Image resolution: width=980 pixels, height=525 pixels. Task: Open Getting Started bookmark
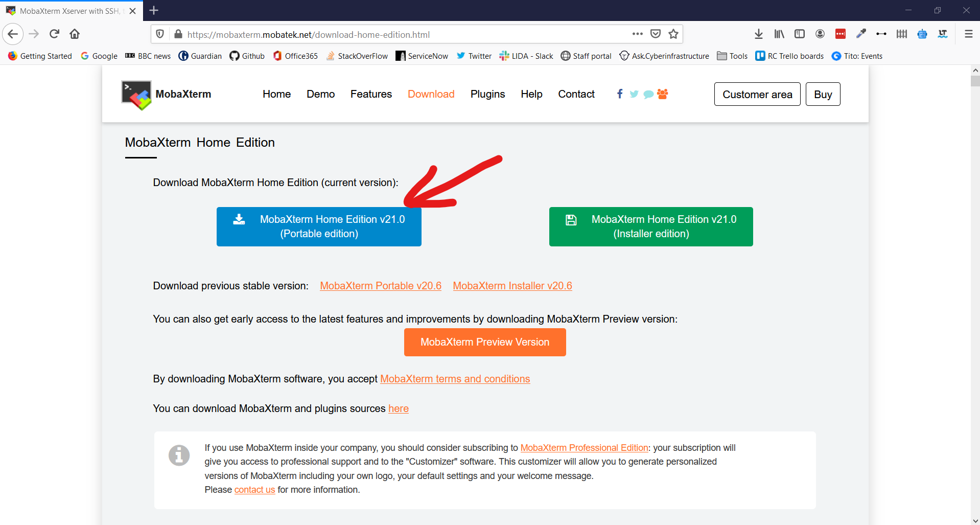40,56
